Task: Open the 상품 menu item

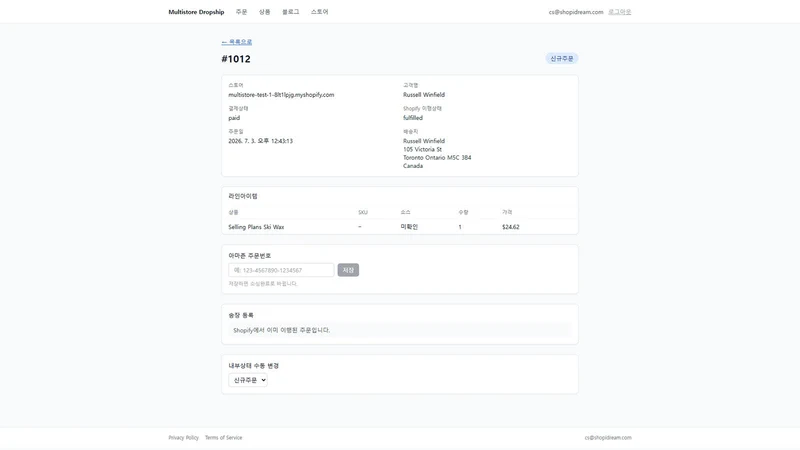Action: 264,12
